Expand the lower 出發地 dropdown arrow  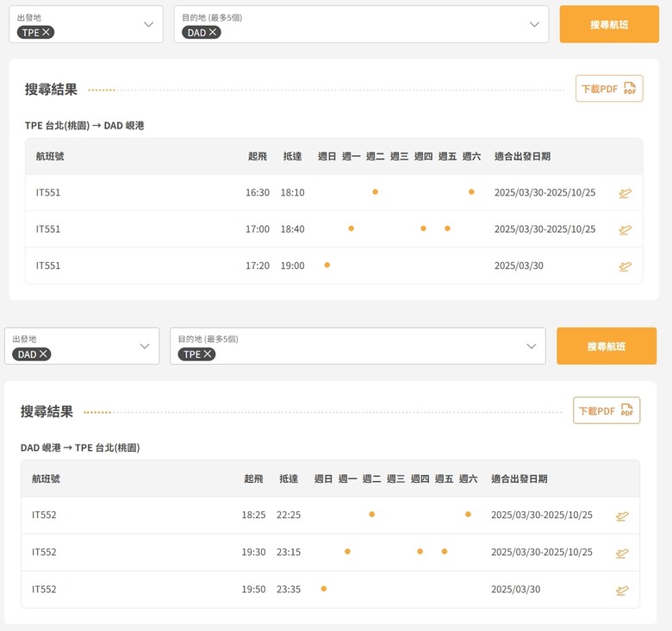coord(145,347)
